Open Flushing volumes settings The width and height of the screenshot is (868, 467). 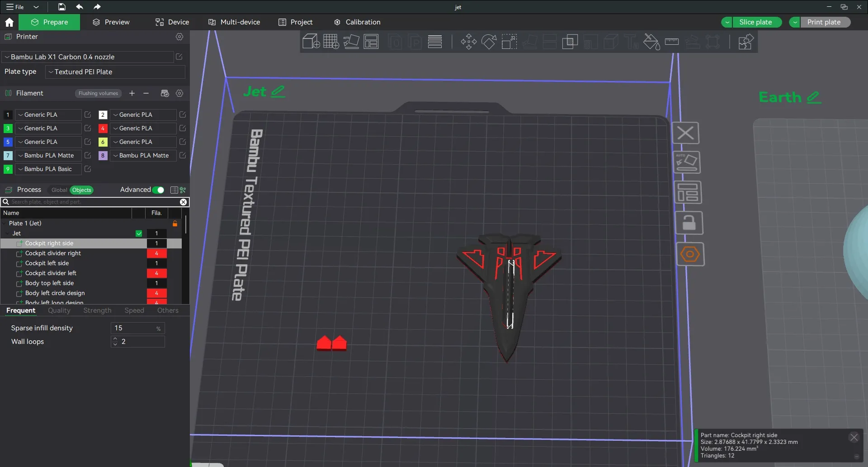98,93
